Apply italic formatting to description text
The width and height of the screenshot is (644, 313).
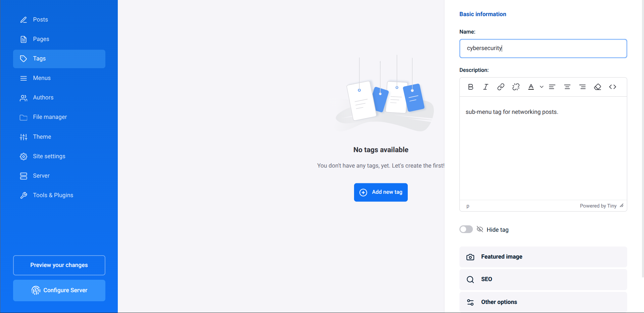[485, 87]
